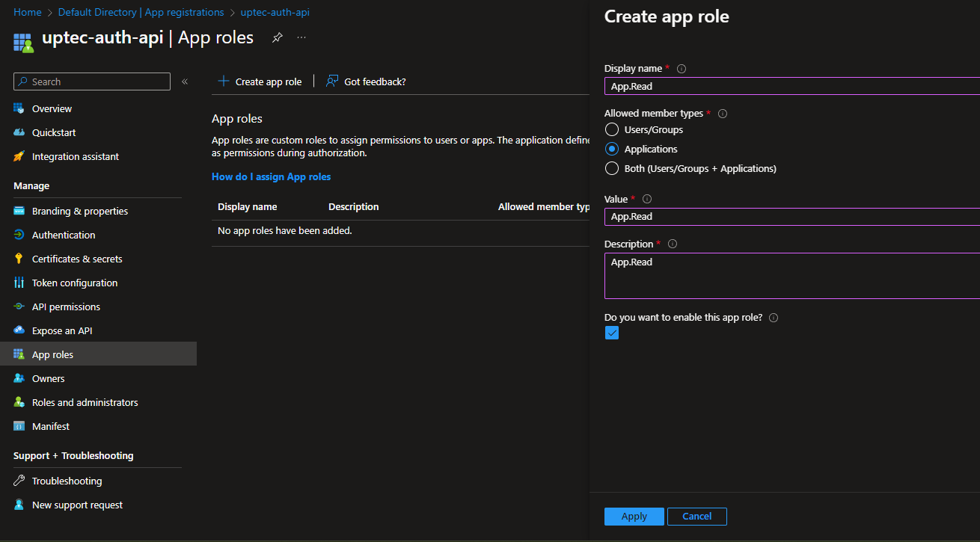Collapse the sidebar with the double chevron

(185, 81)
